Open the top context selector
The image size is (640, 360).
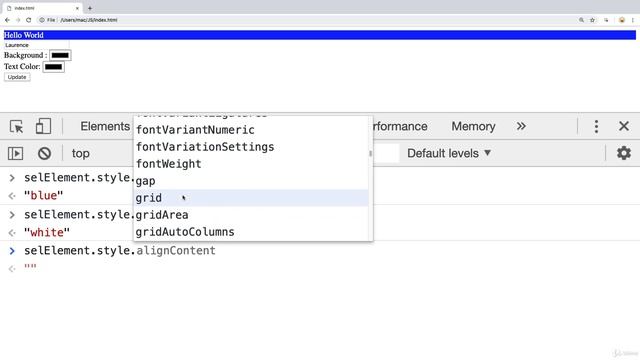tap(80, 153)
